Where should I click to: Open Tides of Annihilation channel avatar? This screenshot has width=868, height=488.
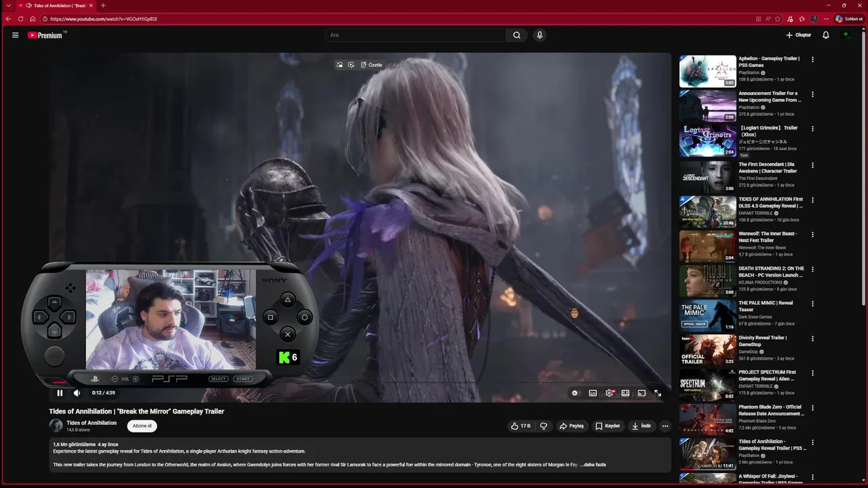[56, 426]
